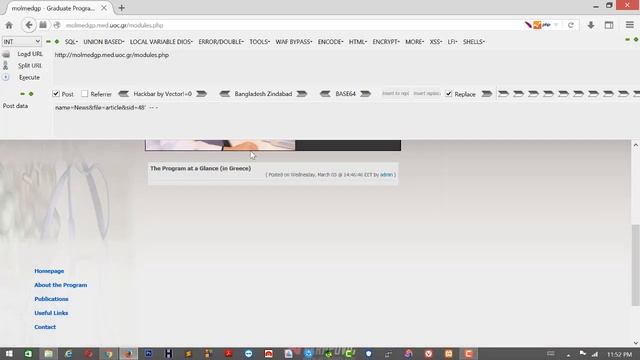This screenshot has width=640, height=360.
Task: Expand the SQL dropdown menu
Action: coord(71,42)
